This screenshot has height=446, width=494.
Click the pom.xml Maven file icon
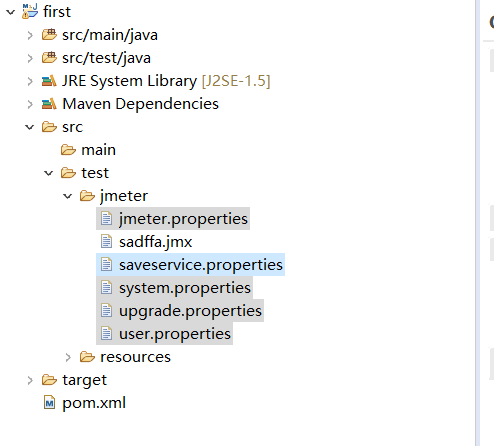click(49, 403)
